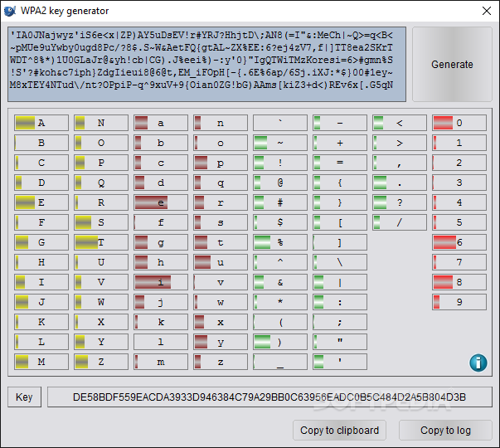The width and height of the screenshot is (500, 448).
Task: Click the generated hexadecimal key field
Action: coord(269,397)
